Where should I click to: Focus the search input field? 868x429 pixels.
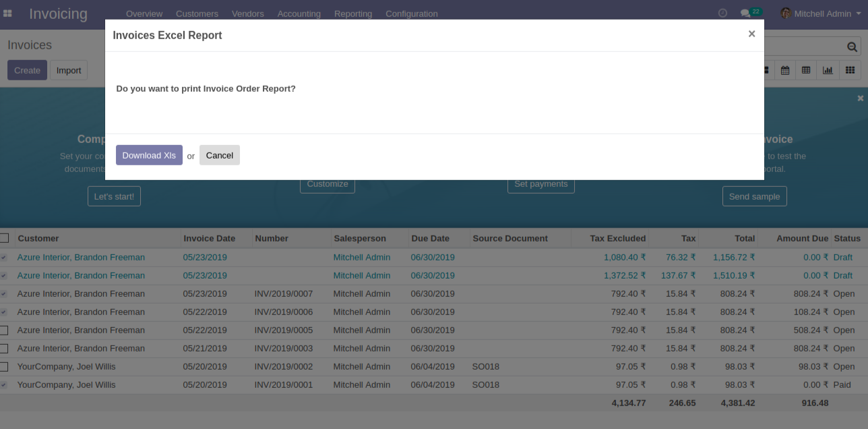pos(803,47)
